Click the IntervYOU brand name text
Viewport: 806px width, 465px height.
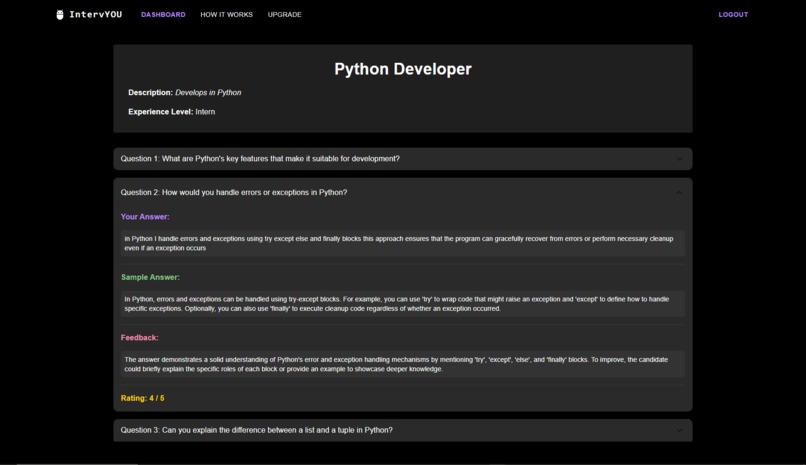pyautogui.click(x=96, y=14)
